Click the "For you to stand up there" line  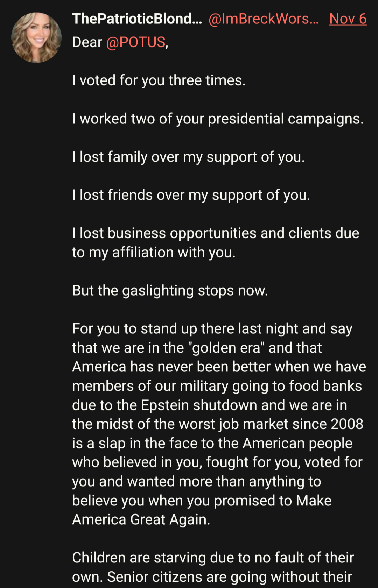(x=212, y=329)
